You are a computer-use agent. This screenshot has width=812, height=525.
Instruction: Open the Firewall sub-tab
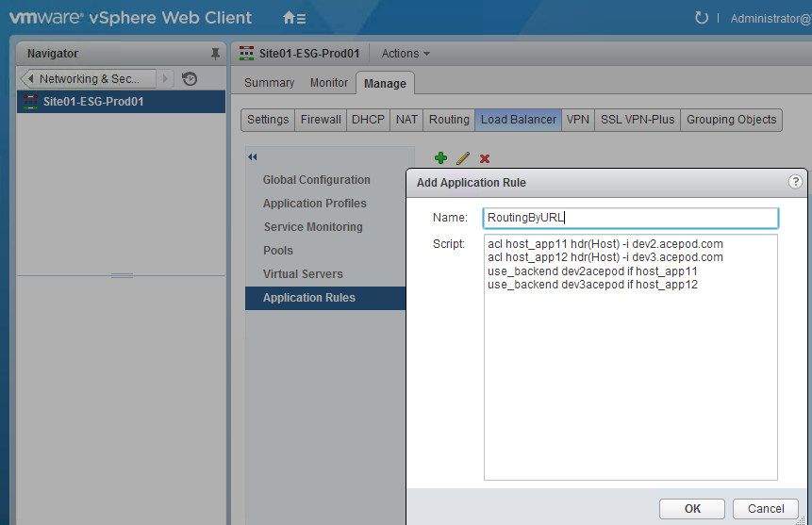pyautogui.click(x=321, y=120)
